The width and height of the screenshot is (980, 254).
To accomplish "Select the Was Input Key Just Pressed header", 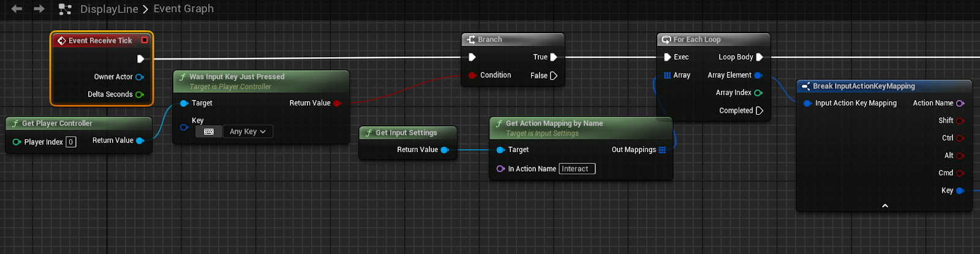I will tap(261, 81).
